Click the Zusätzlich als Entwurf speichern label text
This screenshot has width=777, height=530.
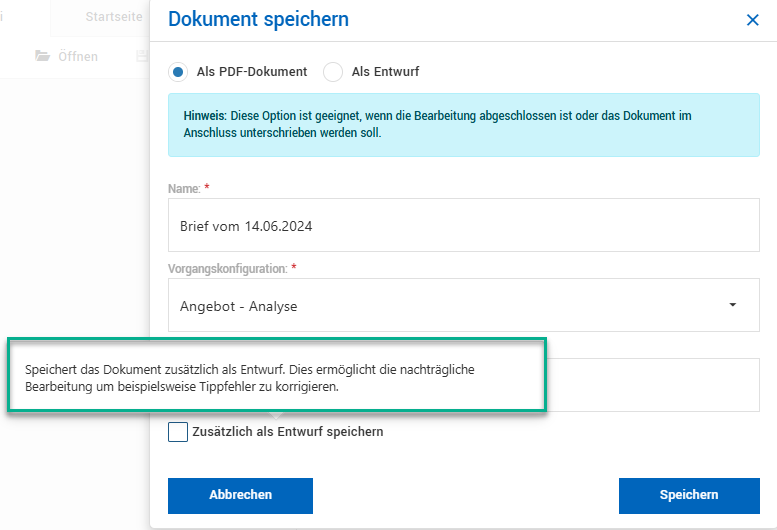pyautogui.click(x=288, y=432)
